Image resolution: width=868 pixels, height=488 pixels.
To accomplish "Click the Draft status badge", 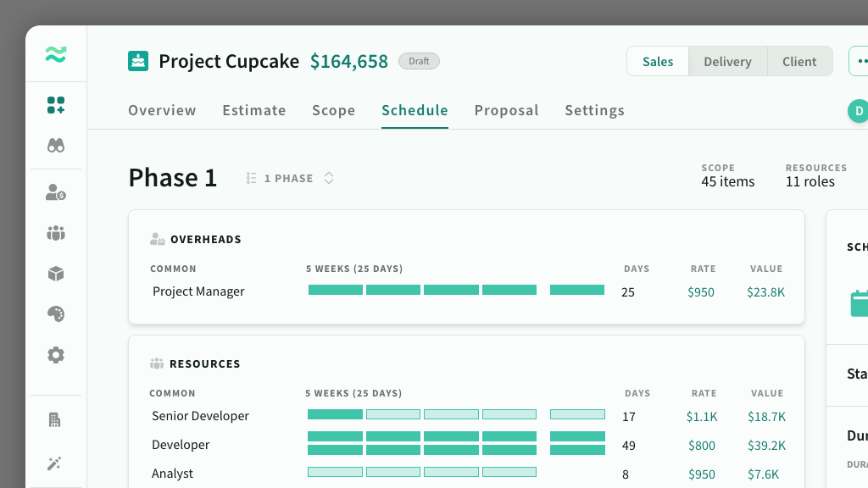I will coord(419,61).
